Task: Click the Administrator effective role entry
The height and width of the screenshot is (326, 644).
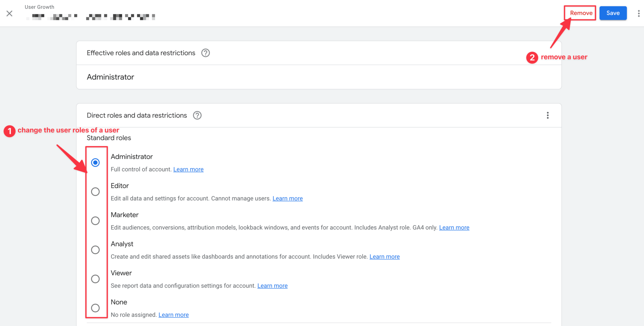Action: 110,77
